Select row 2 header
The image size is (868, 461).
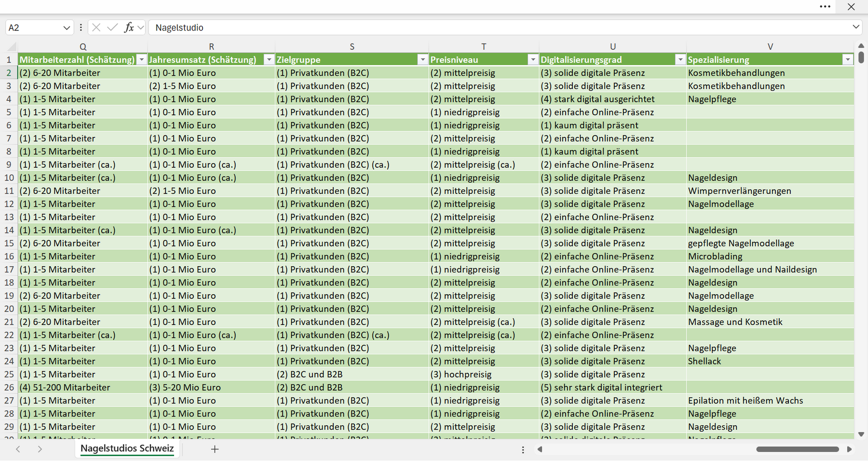tap(9, 73)
